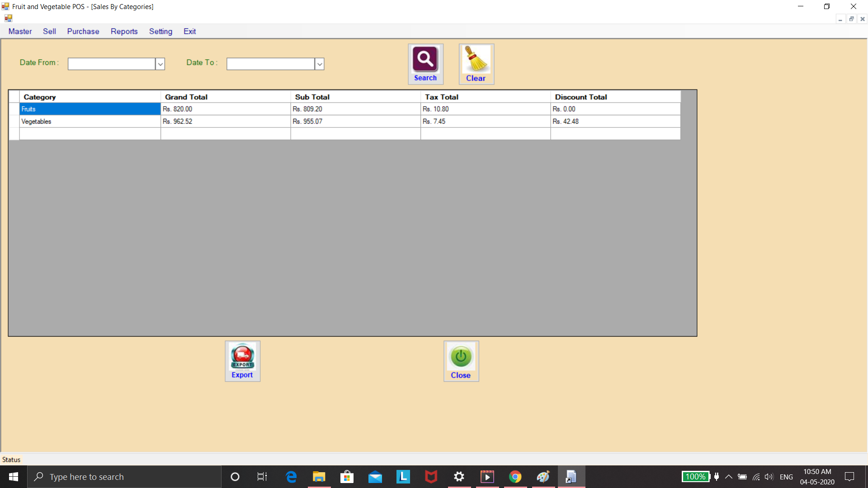
Task: Click the Clear broom icon
Action: tap(476, 60)
